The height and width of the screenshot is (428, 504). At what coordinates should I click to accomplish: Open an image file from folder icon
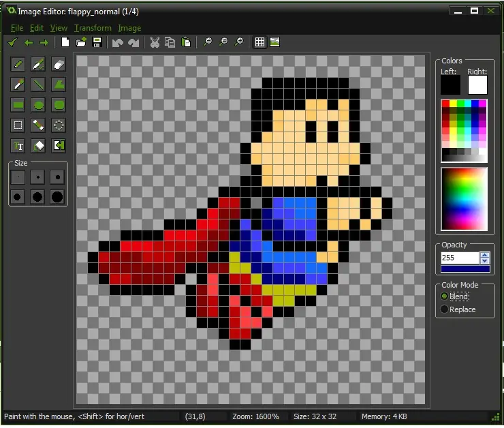81,42
